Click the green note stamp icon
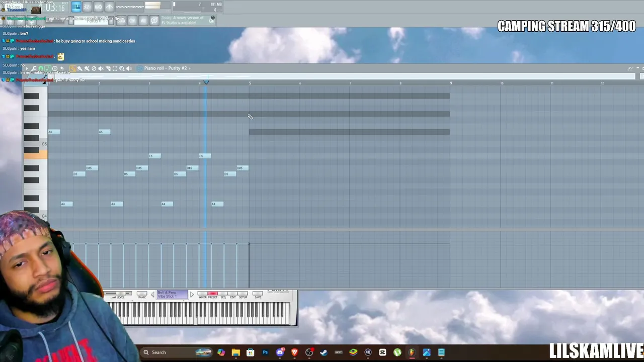Image resolution: width=644 pixels, height=362 pixels. point(48,68)
